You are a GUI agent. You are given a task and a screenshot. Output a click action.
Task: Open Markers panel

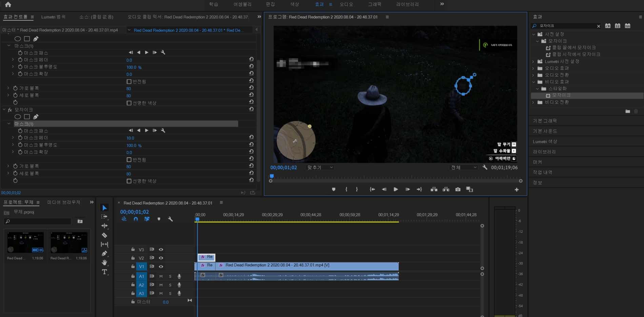click(537, 162)
